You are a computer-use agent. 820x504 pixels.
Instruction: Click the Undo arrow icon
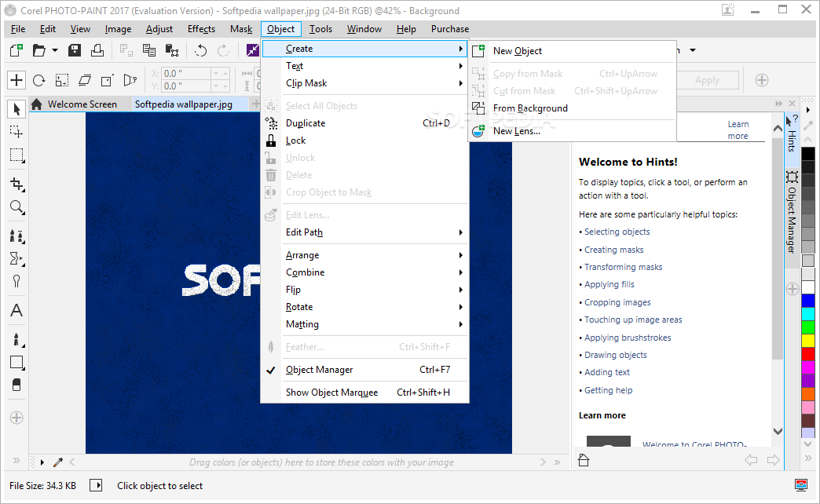coord(201,50)
